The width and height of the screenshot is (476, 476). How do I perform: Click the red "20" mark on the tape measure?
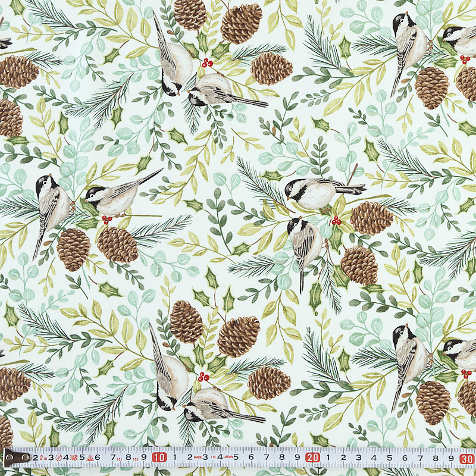(313, 458)
